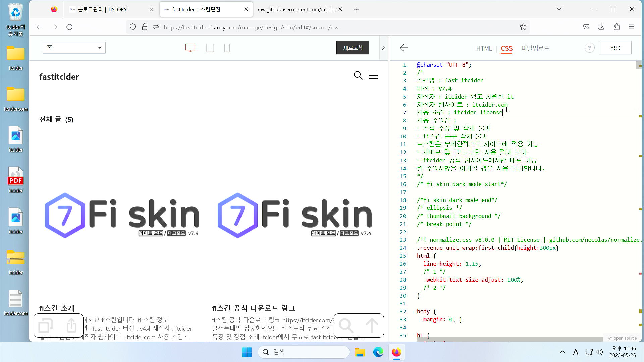This screenshot has width=644, height=362.
Task: Click the floating copy icon in preview
Action: (46, 325)
